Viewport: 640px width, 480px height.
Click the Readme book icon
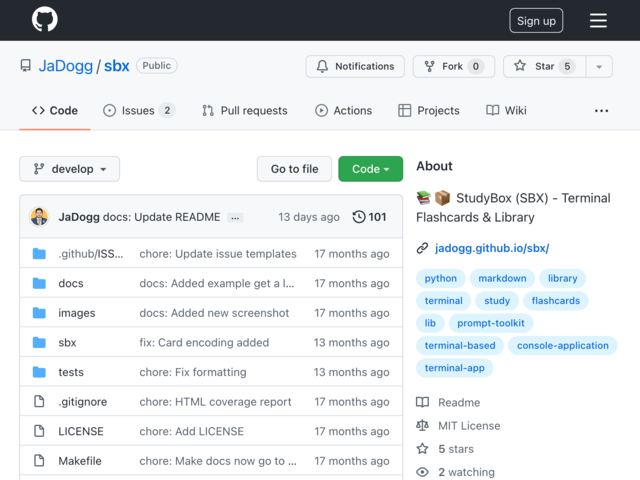(x=422, y=402)
